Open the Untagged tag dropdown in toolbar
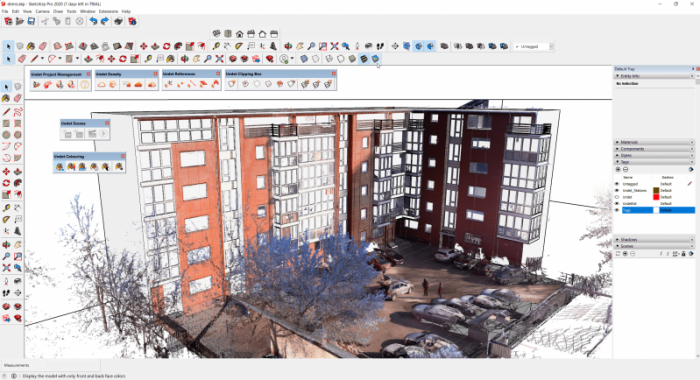 click(x=551, y=46)
